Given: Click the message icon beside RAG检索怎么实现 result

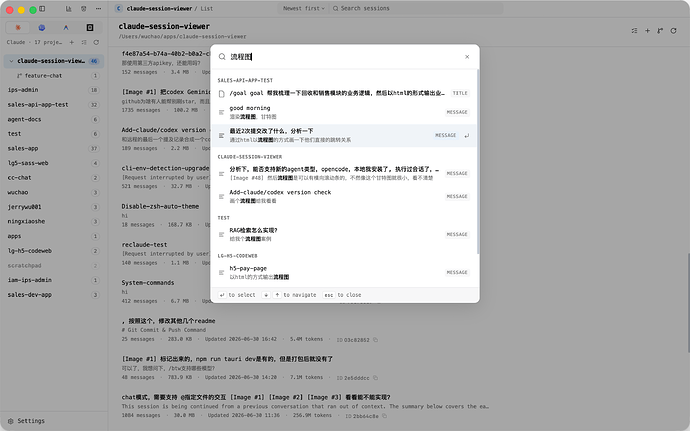Looking at the screenshot, I should (221, 235).
